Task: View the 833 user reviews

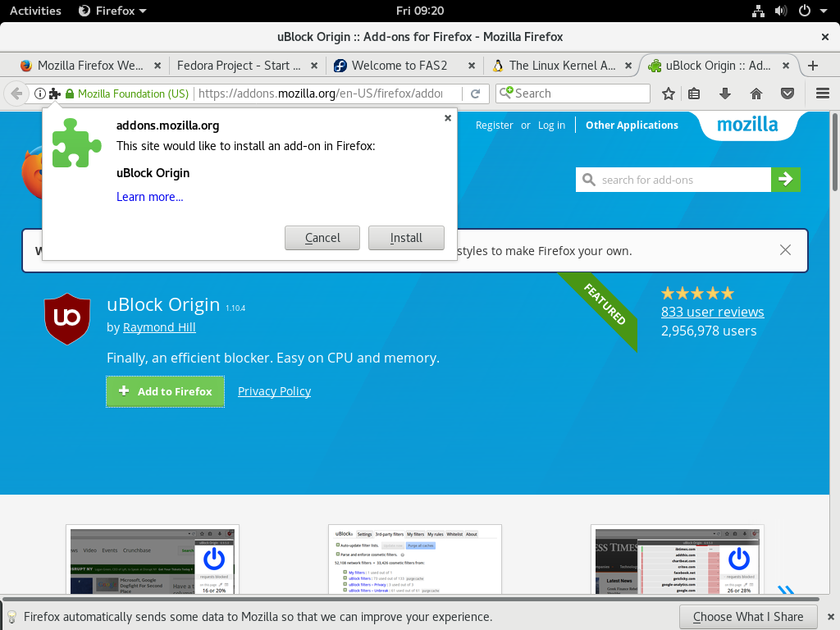Action: click(x=713, y=312)
